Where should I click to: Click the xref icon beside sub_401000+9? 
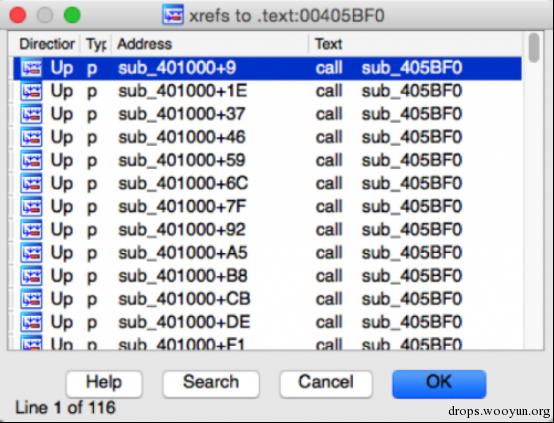pyautogui.click(x=31, y=68)
